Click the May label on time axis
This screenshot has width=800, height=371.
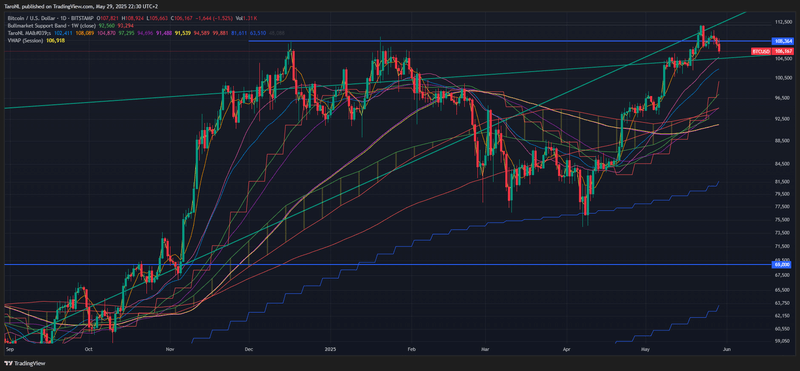[646, 350]
